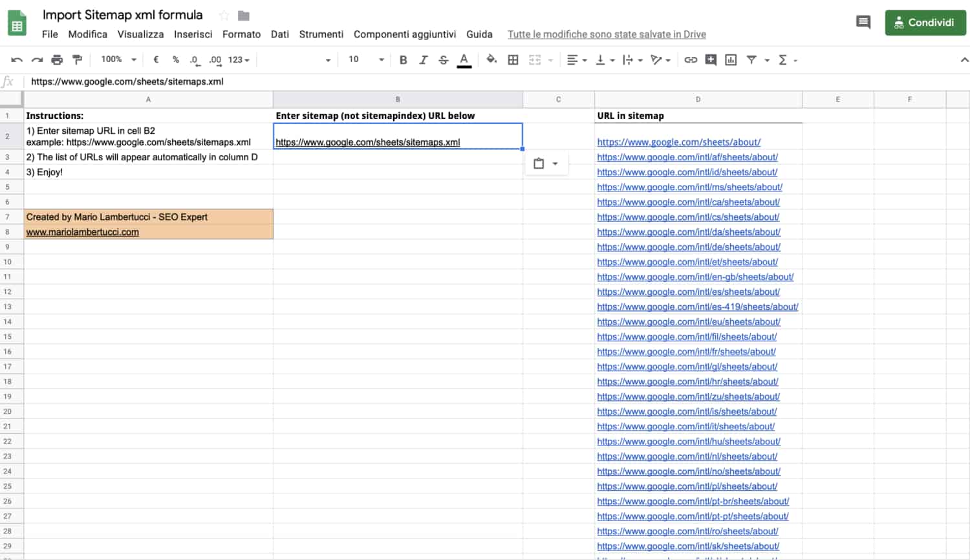Screen dimensions: 970x560
Task: Click 'Tutte le modifiche sono state salvate' link
Action: point(607,34)
